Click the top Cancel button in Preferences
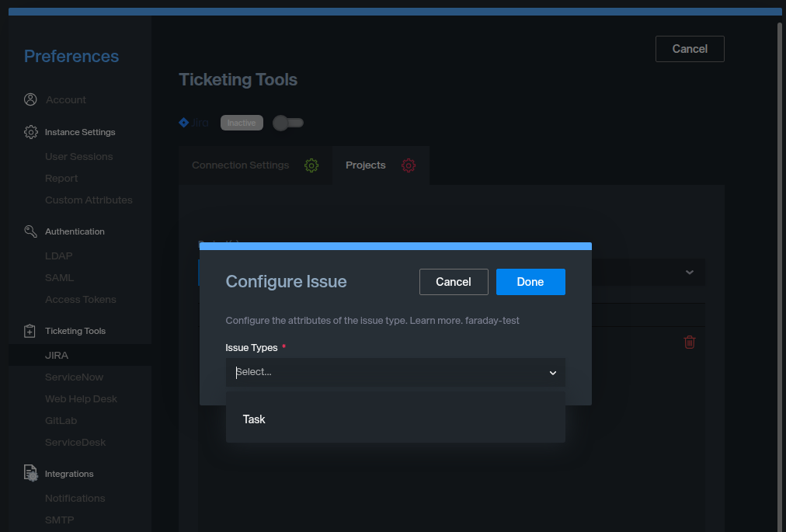 pos(690,49)
